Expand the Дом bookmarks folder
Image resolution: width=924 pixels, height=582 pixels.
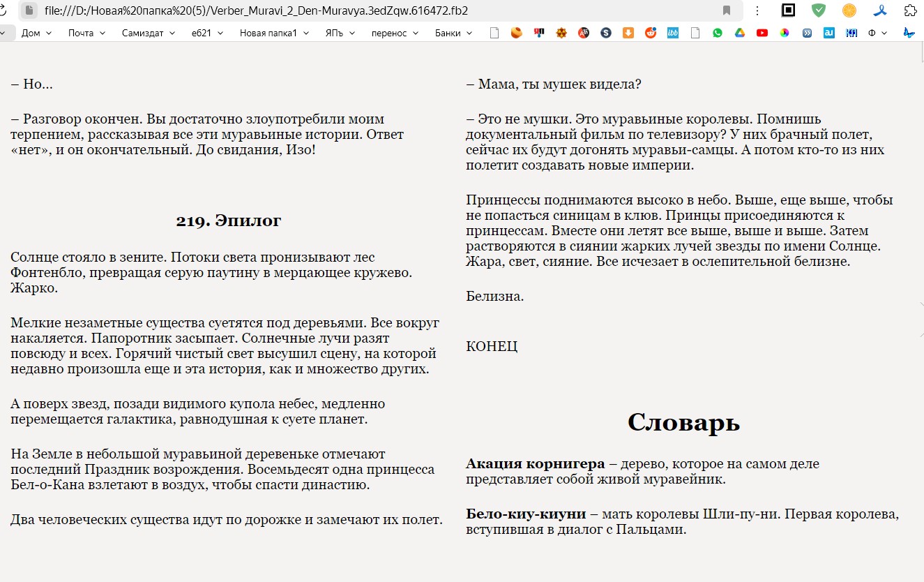pyautogui.click(x=36, y=33)
